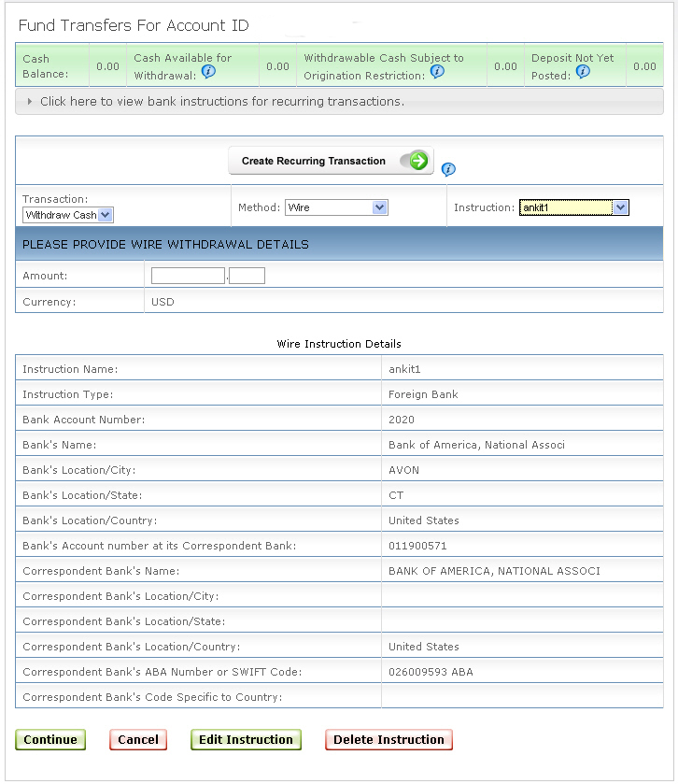Click green arrow on Create Recurring Transaction
This screenshot has width=678, height=784.
tap(418, 161)
